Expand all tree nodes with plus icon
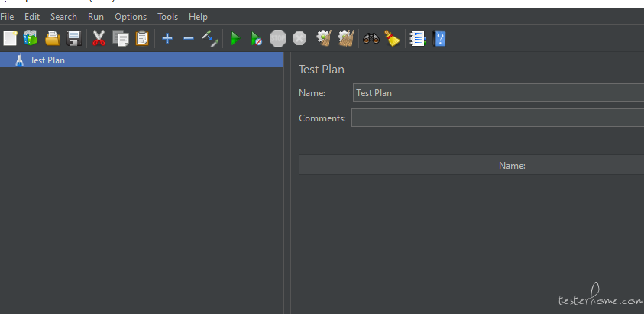This screenshot has height=314, width=644. 167,38
